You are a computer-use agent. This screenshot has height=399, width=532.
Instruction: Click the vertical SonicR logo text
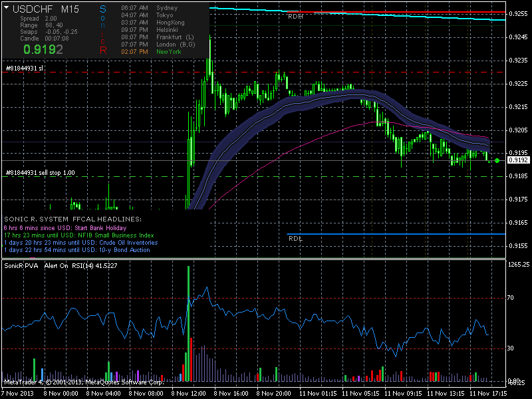coord(103,29)
